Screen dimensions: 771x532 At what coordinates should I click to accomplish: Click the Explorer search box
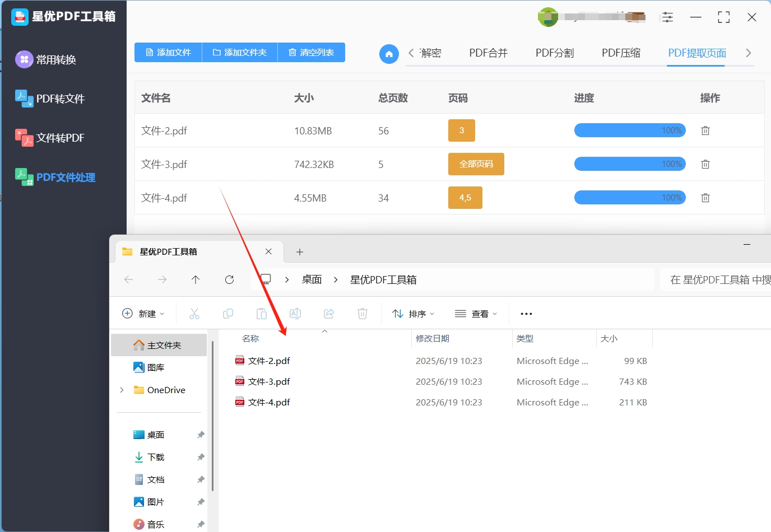click(x=716, y=279)
